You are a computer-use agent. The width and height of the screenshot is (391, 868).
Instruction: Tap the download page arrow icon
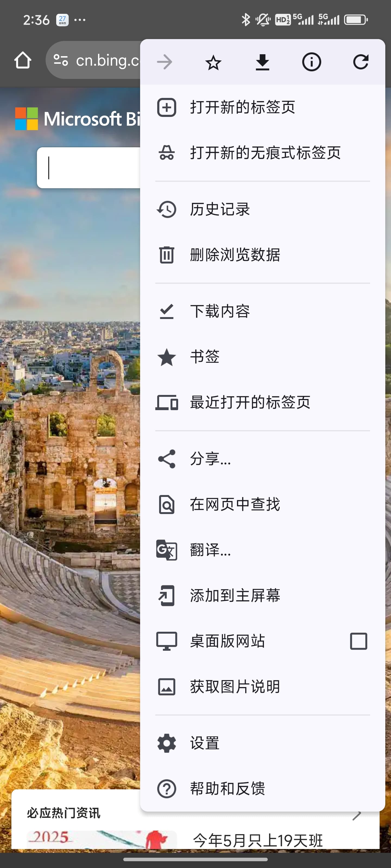point(262,62)
